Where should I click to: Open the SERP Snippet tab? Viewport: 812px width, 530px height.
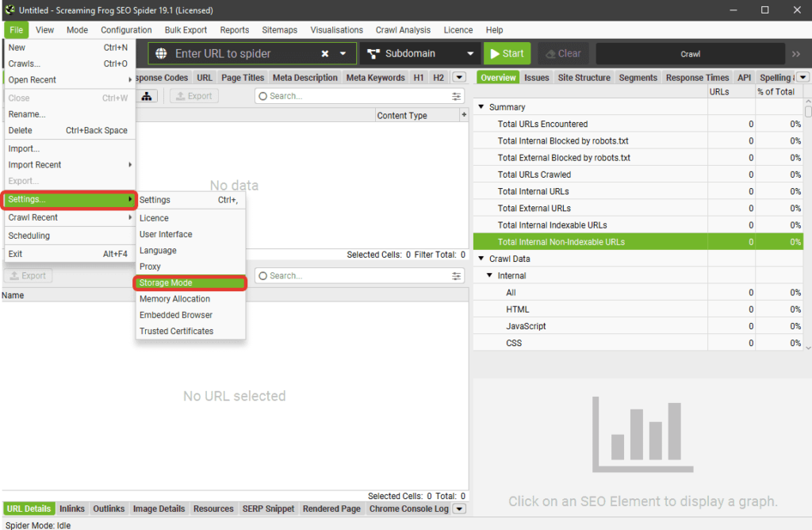point(268,509)
